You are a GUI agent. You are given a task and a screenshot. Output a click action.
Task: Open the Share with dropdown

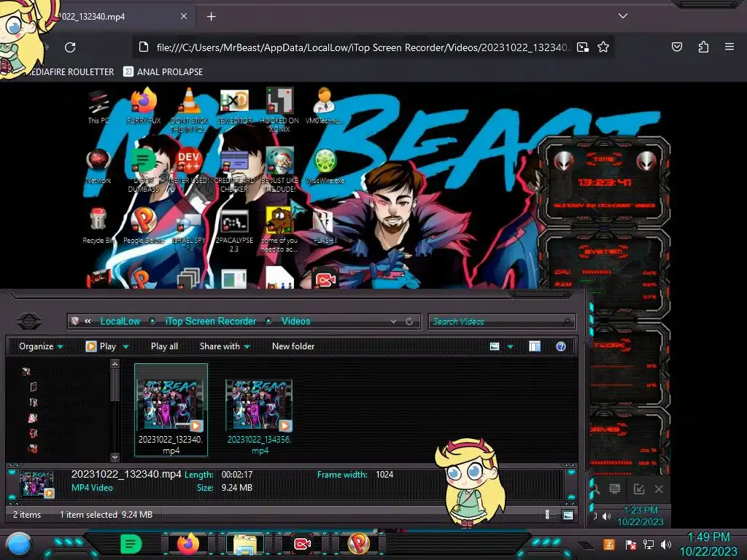click(x=225, y=346)
